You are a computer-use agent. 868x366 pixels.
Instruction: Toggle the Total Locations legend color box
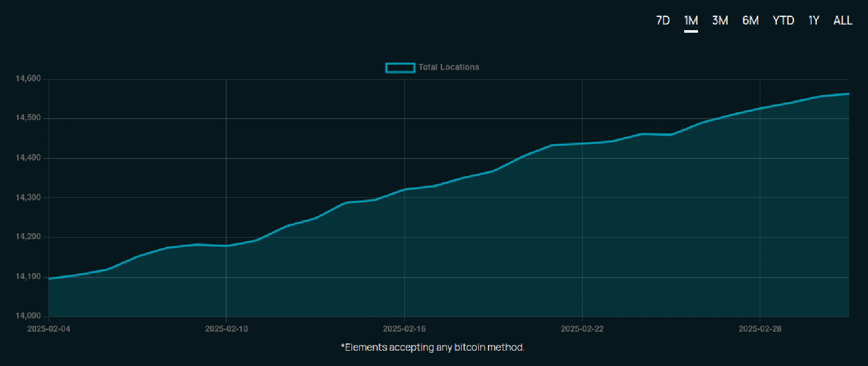pyautogui.click(x=400, y=67)
